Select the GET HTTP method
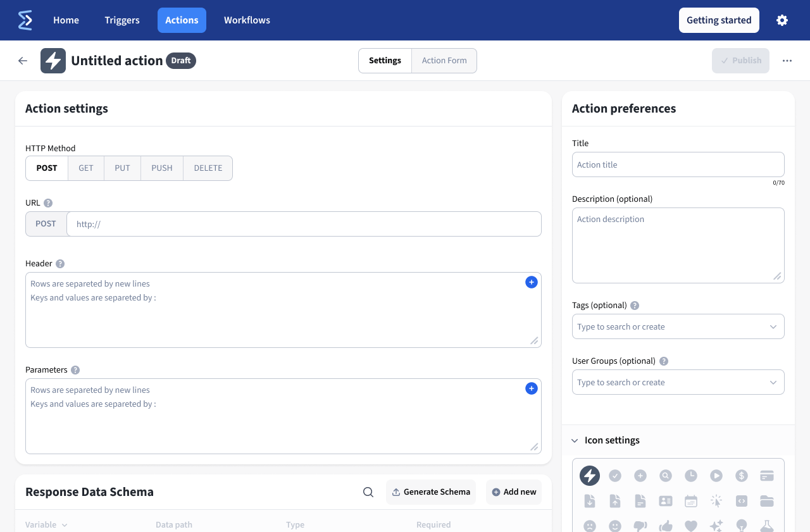The image size is (810, 532). click(86, 168)
